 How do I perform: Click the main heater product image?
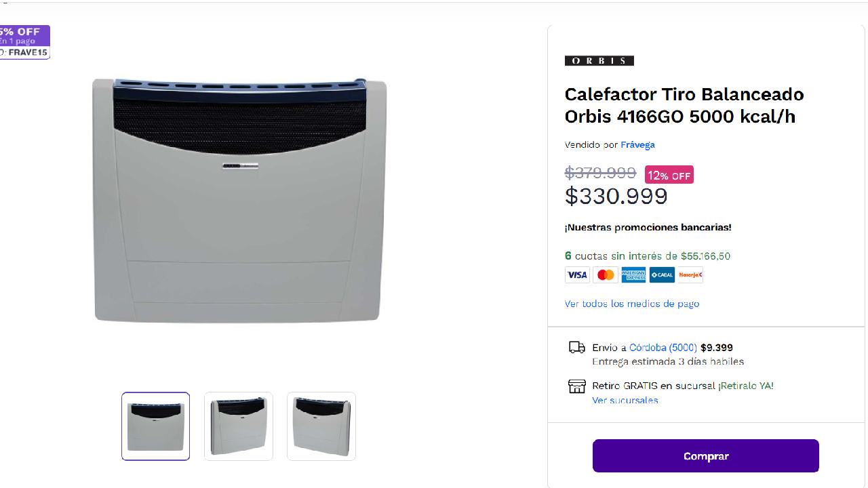tap(240, 201)
